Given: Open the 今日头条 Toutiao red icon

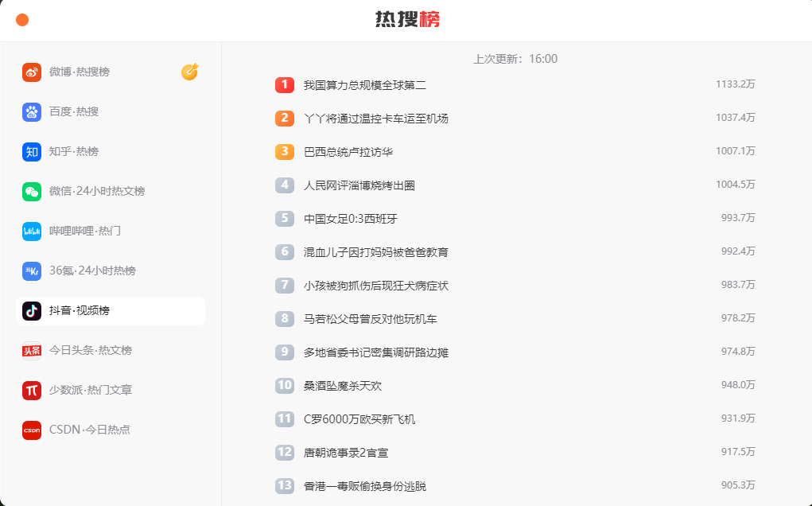Looking at the screenshot, I should coord(31,350).
